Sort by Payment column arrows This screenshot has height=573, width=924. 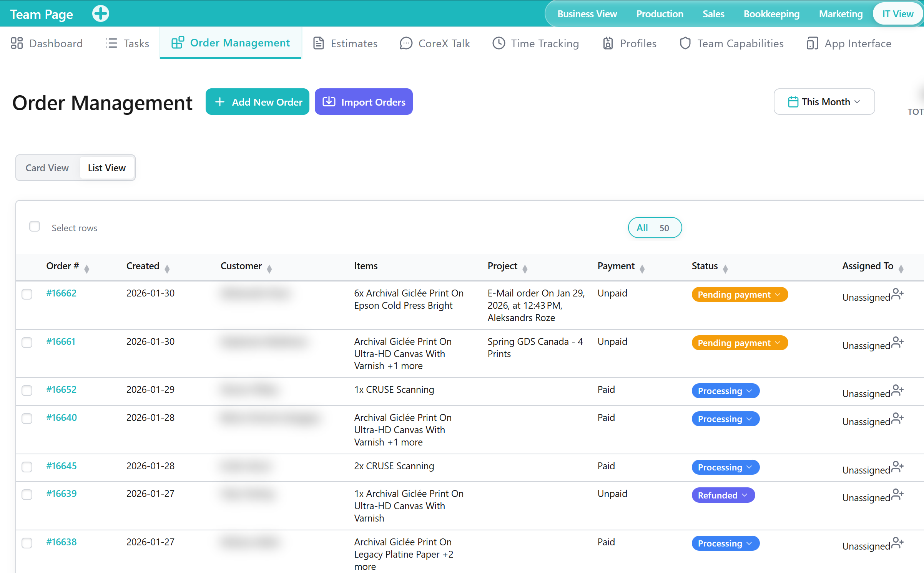tap(642, 269)
